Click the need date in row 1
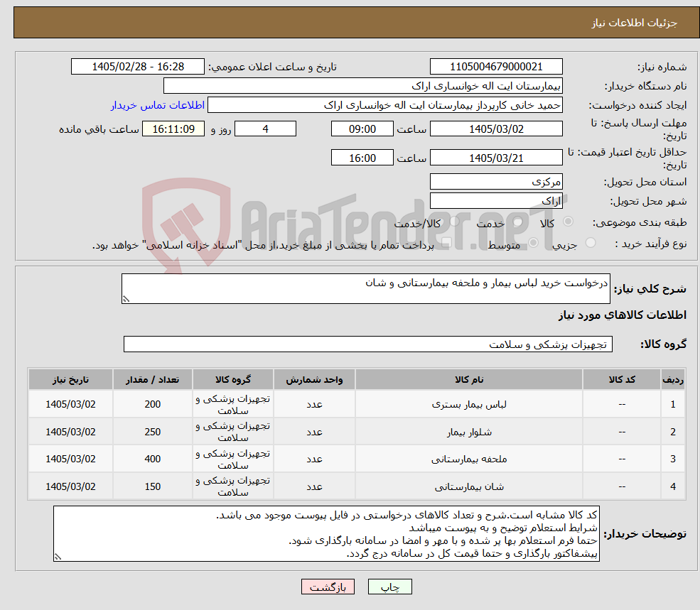The height and width of the screenshot is (610, 700). pyautogui.click(x=70, y=404)
